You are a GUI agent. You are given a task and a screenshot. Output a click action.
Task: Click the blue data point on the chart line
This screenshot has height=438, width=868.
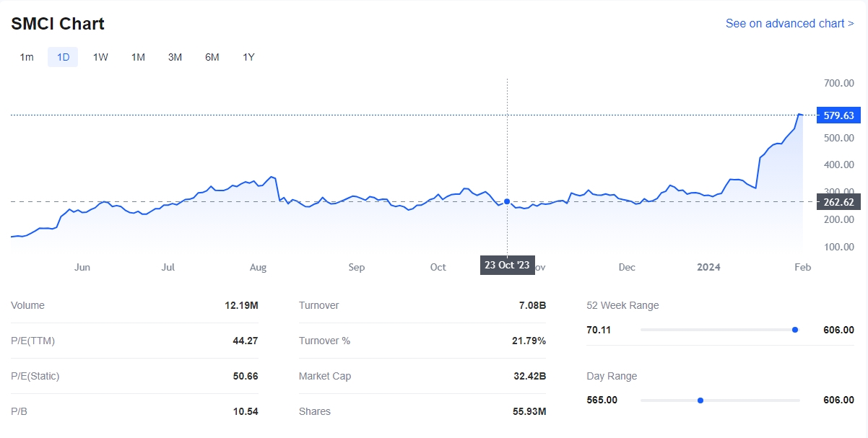[507, 202]
